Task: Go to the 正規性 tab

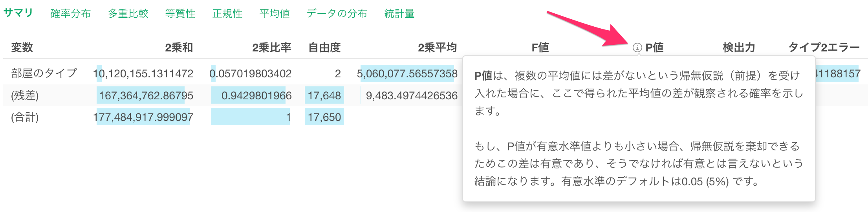Action: 227,14
